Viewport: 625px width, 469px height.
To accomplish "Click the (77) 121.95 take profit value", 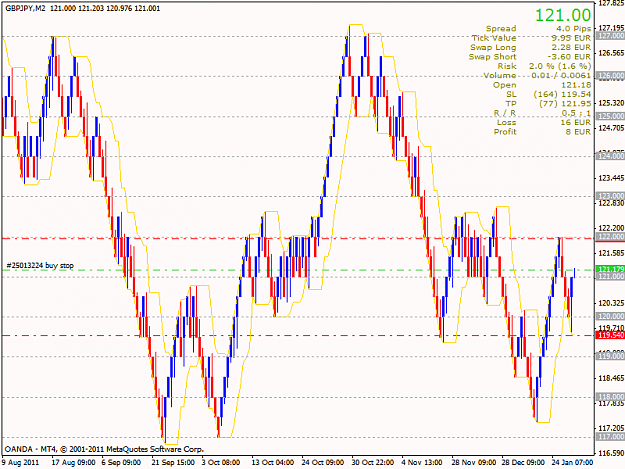I will coord(565,104).
